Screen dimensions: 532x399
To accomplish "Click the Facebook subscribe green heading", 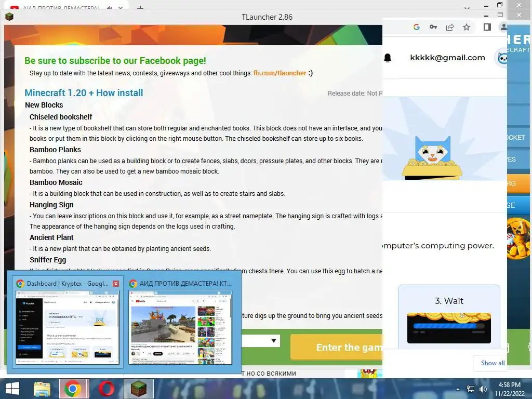I will (115, 61).
